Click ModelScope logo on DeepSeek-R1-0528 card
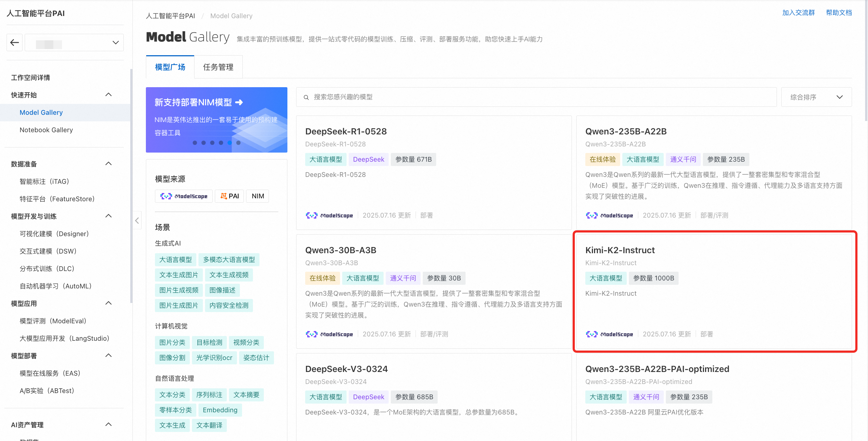Image resolution: width=868 pixels, height=441 pixels. (329, 215)
